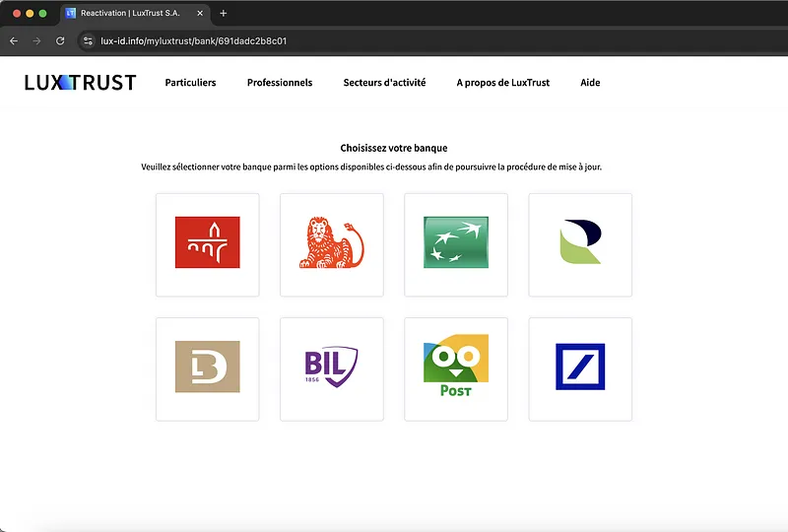Click the browser forward arrow
Screen dimensions: 788x532
(36, 41)
